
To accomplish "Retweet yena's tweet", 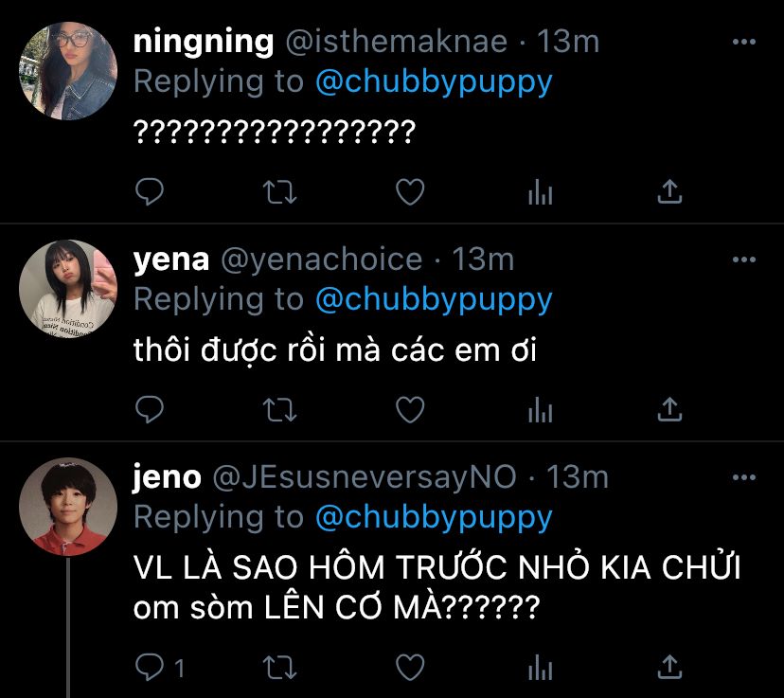I will point(278,409).
